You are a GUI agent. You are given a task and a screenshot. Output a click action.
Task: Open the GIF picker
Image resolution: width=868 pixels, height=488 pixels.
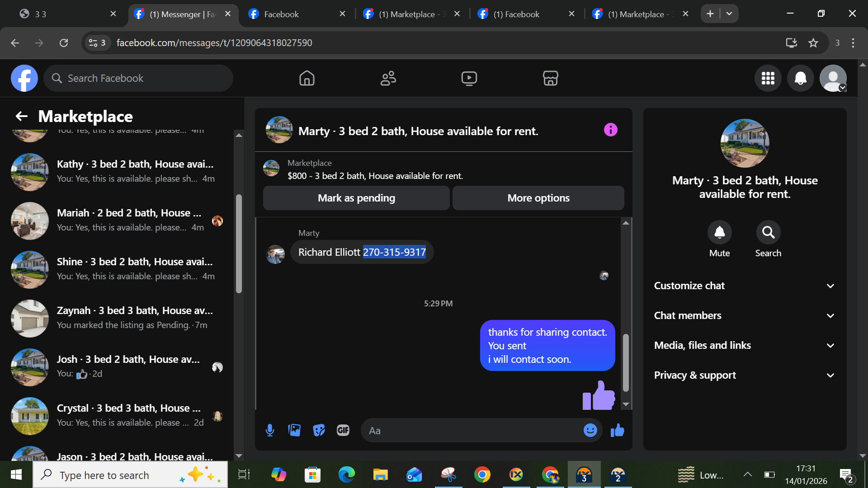[343, 430]
